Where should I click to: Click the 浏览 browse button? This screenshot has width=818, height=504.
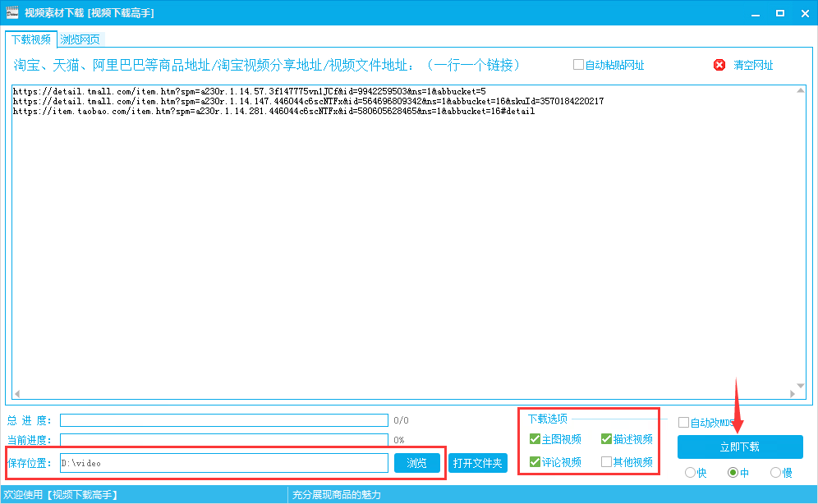[417, 463]
